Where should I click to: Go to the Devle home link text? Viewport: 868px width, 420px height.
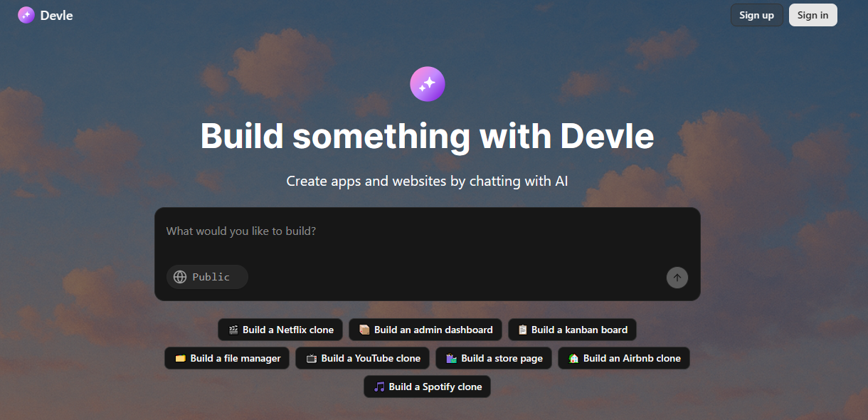pos(57,15)
